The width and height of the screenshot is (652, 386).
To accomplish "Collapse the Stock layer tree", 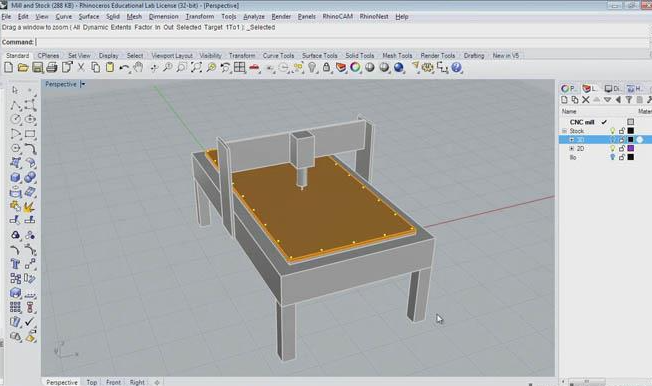I will pyautogui.click(x=565, y=131).
